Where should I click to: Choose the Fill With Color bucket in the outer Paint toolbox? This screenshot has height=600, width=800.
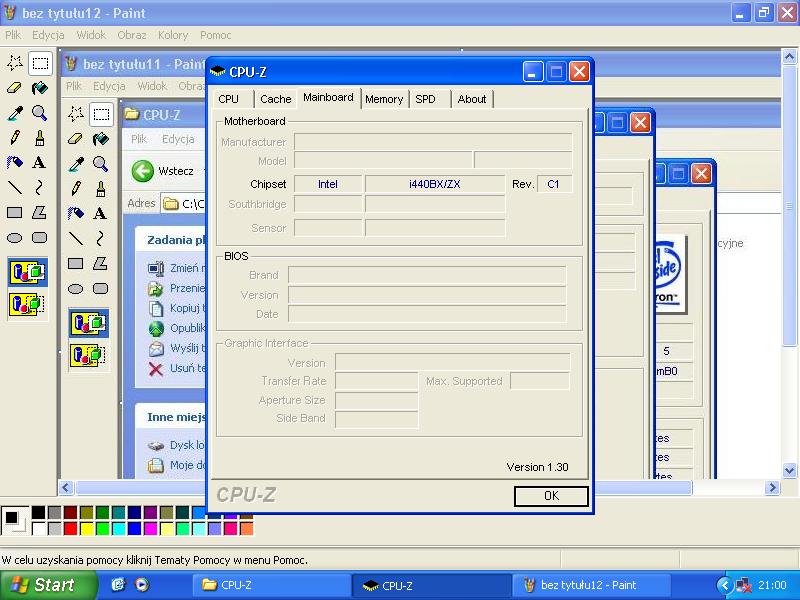[40, 88]
